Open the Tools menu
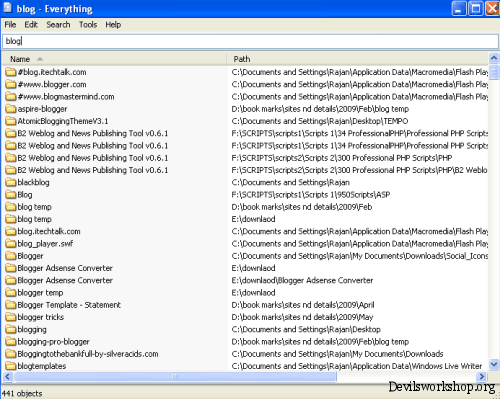 [x=88, y=25]
